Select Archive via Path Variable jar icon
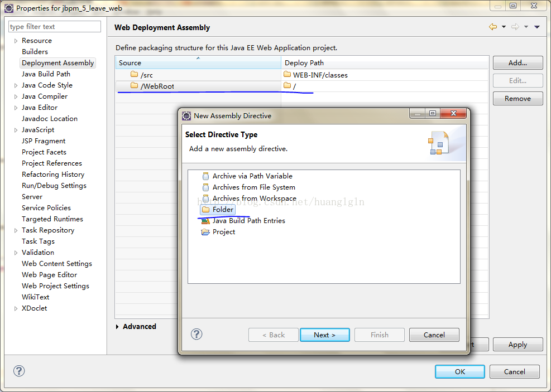The image size is (551, 392). (205, 176)
